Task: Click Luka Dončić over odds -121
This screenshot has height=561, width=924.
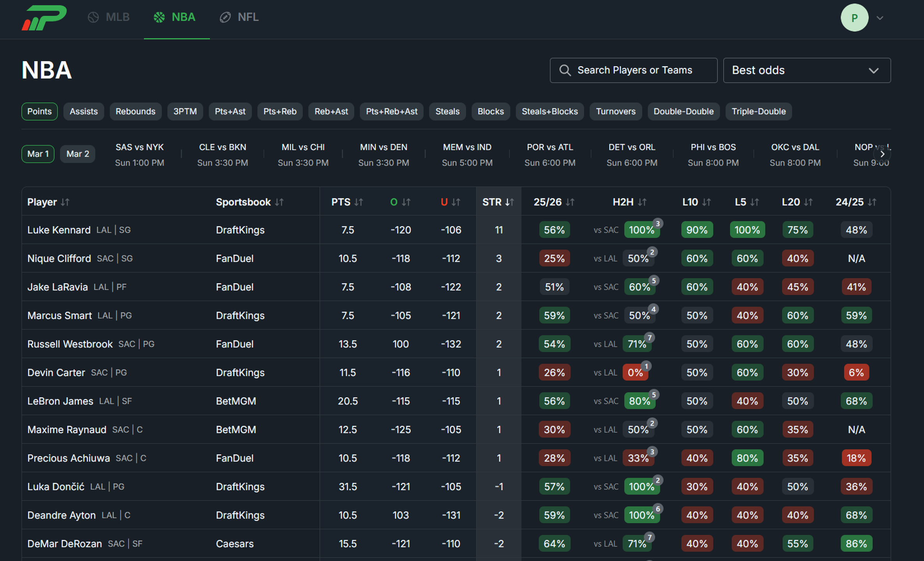Action: (401, 487)
